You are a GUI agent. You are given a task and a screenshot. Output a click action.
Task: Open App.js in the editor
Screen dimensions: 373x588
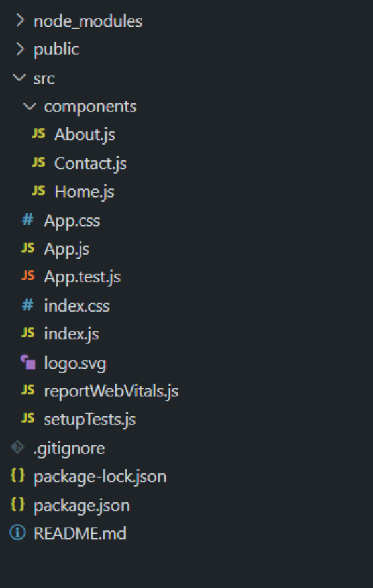coord(67,249)
